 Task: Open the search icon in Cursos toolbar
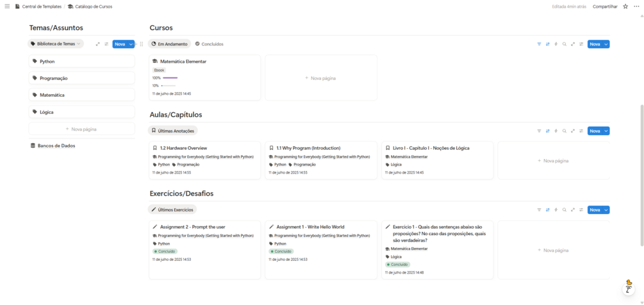565,44
